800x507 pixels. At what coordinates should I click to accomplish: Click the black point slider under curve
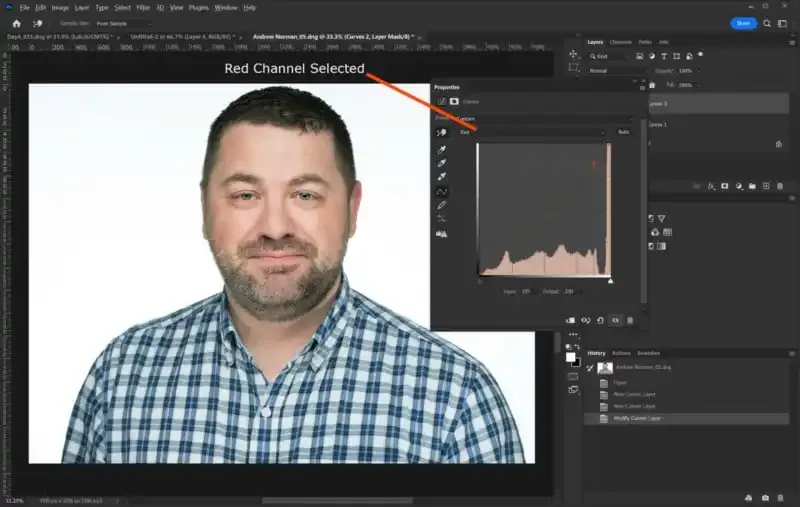(x=480, y=281)
